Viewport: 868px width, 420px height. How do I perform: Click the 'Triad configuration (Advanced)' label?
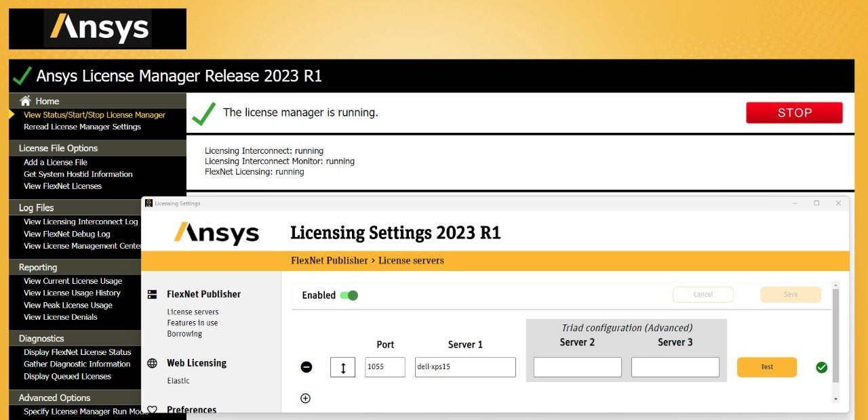pos(627,328)
